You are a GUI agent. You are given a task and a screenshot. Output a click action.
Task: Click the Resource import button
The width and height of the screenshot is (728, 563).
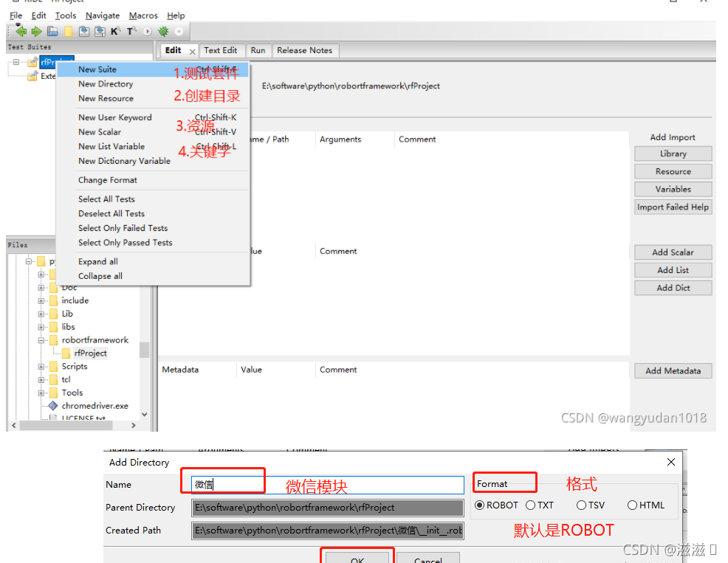click(x=673, y=171)
